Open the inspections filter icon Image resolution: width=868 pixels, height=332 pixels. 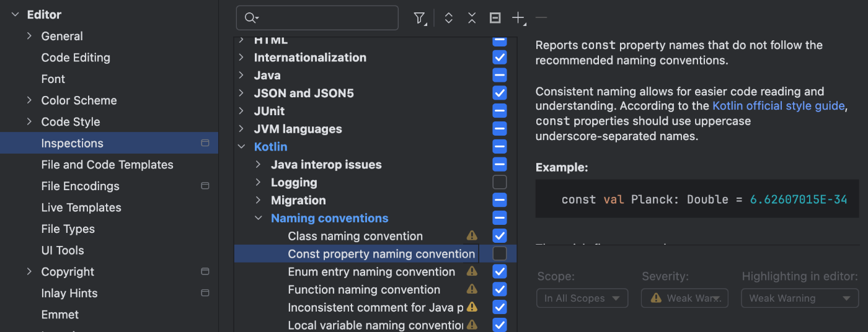click(420, 19)
